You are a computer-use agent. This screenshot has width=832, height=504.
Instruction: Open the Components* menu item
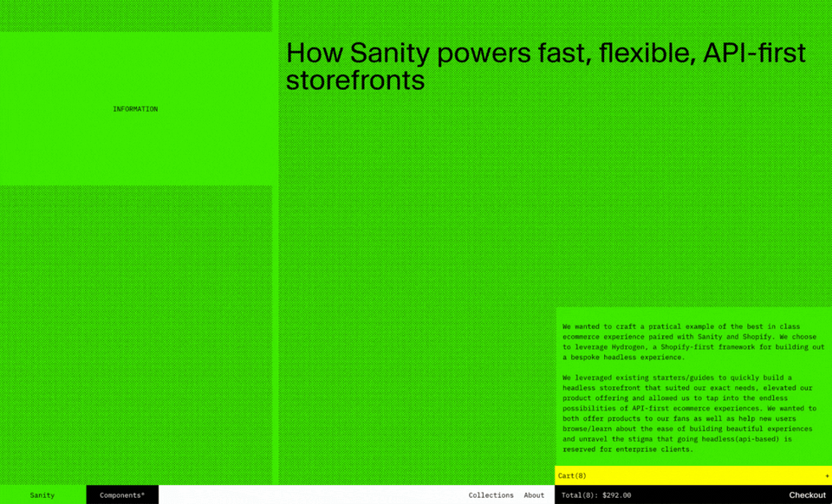click(x=122, y=495)
